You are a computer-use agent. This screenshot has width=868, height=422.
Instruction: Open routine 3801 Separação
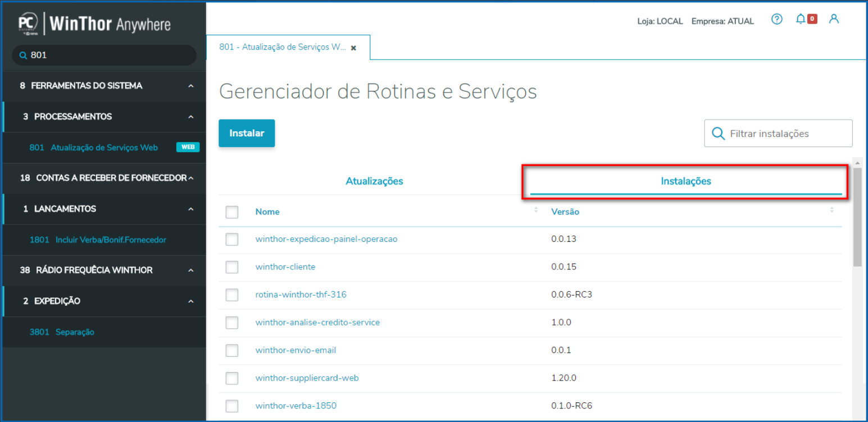(x=62, y=332)
